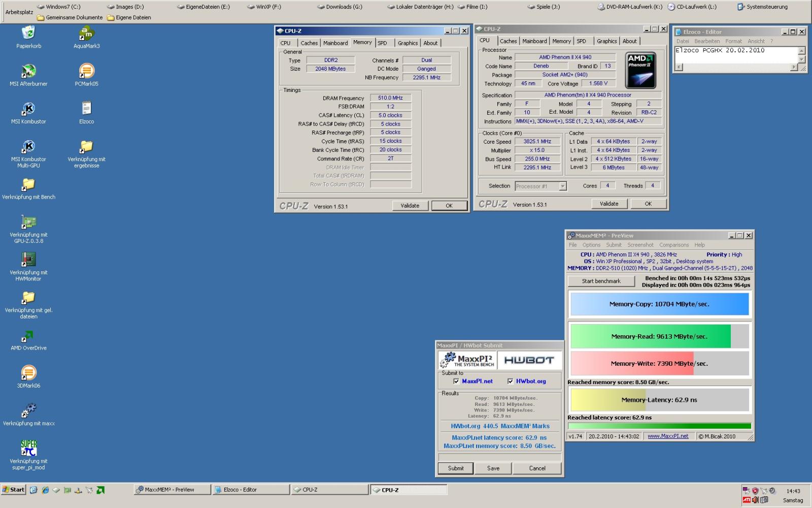Toggle the HWbot.org submit checkbox
Image resolution: width=812 pixels, height=508 pixels.
point(511,381)
